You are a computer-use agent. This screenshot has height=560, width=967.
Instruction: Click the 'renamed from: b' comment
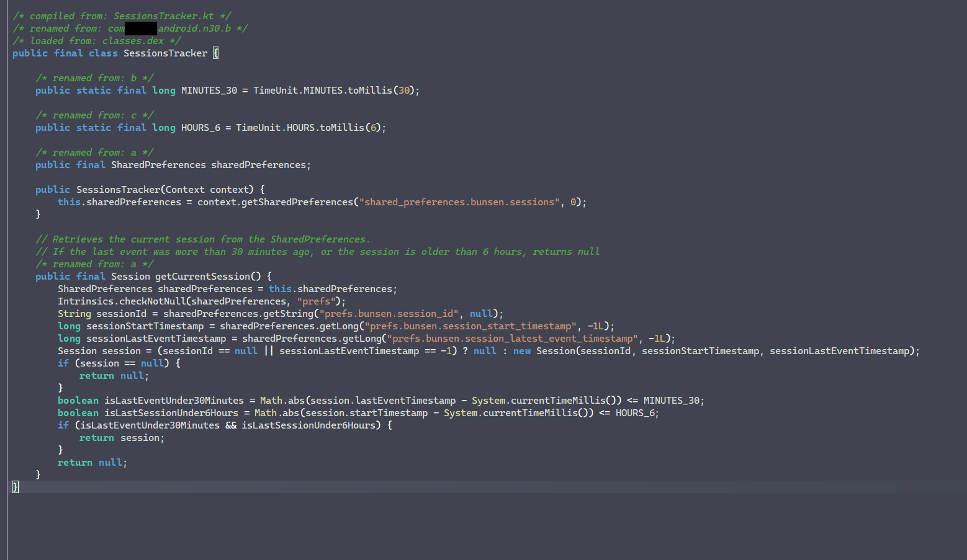[94, 78]
